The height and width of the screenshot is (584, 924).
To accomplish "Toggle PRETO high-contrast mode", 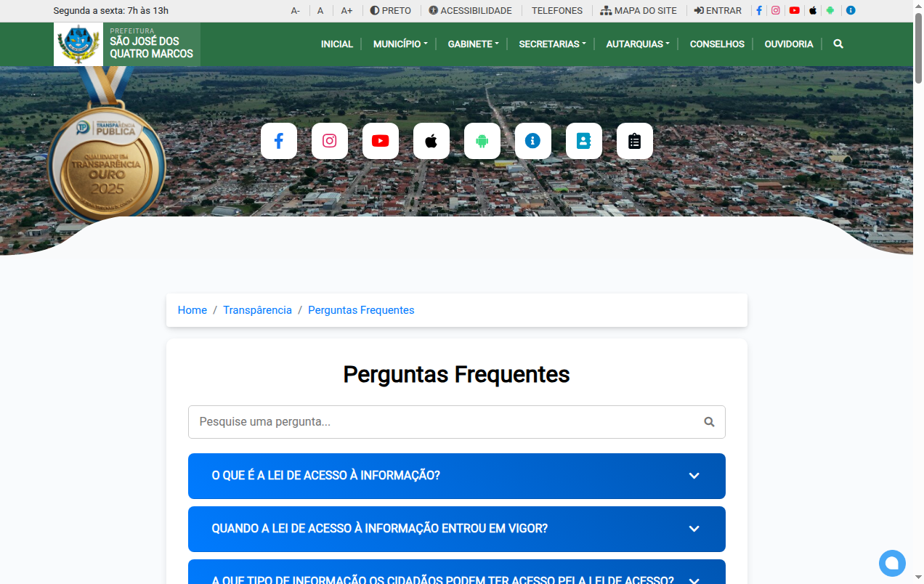I will 391,11.
